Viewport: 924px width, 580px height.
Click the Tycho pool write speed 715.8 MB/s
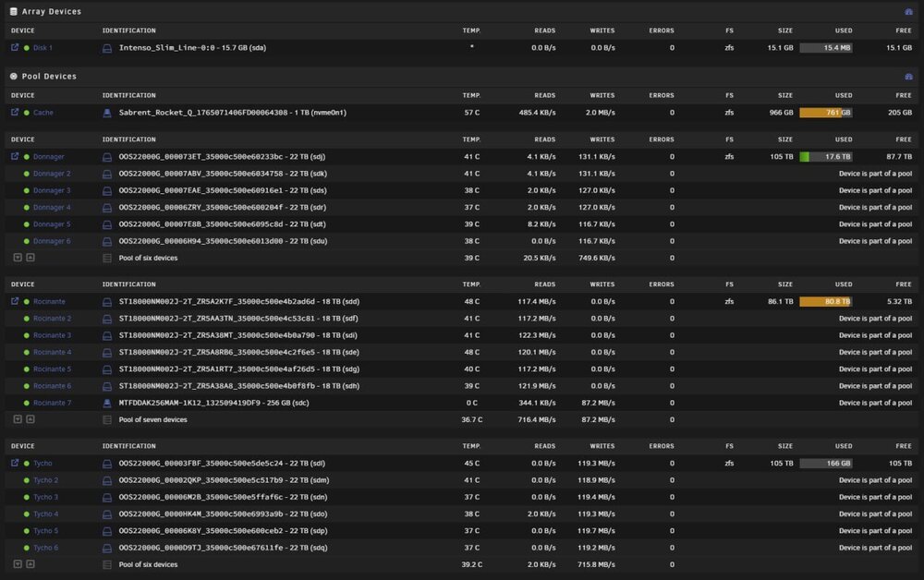point(596,564)
